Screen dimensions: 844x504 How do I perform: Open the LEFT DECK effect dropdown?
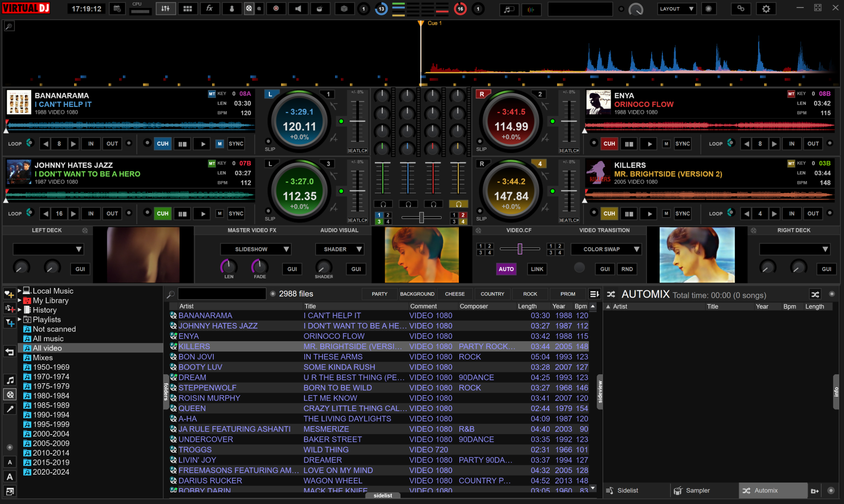pyautogui.click(x=48, y=249)
